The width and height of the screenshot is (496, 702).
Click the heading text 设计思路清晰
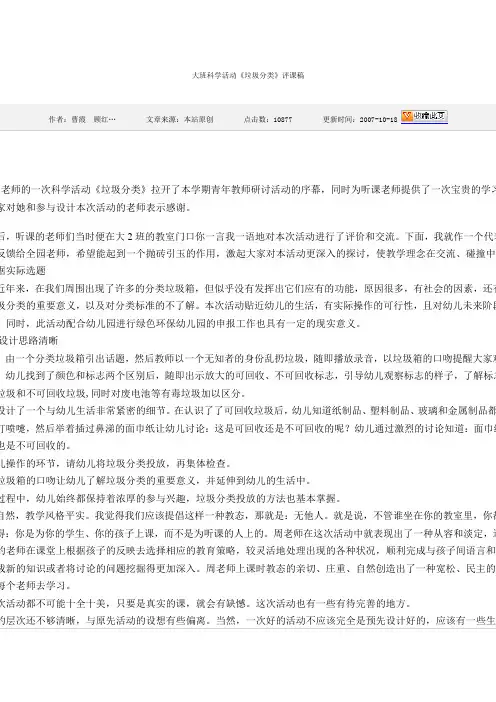click(29, 341)
